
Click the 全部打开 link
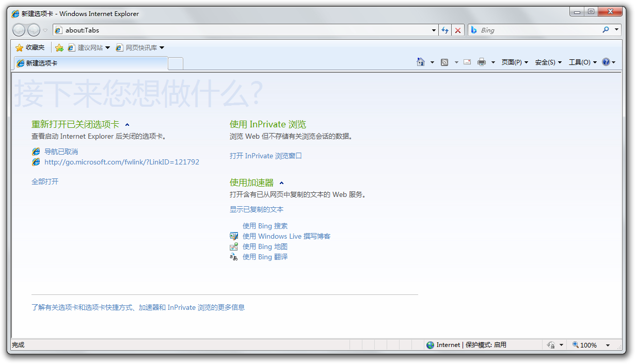45,181
